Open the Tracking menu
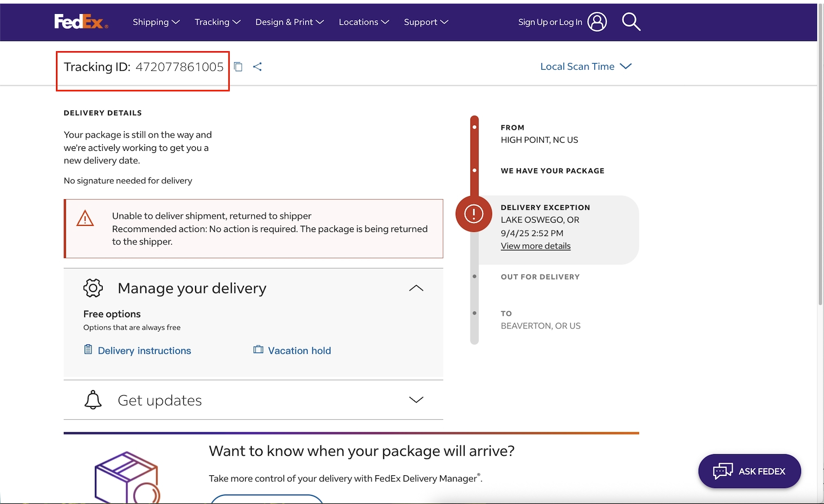Viewport: 824px width, 504px height. pyautogui.click(x=217, y=22)
